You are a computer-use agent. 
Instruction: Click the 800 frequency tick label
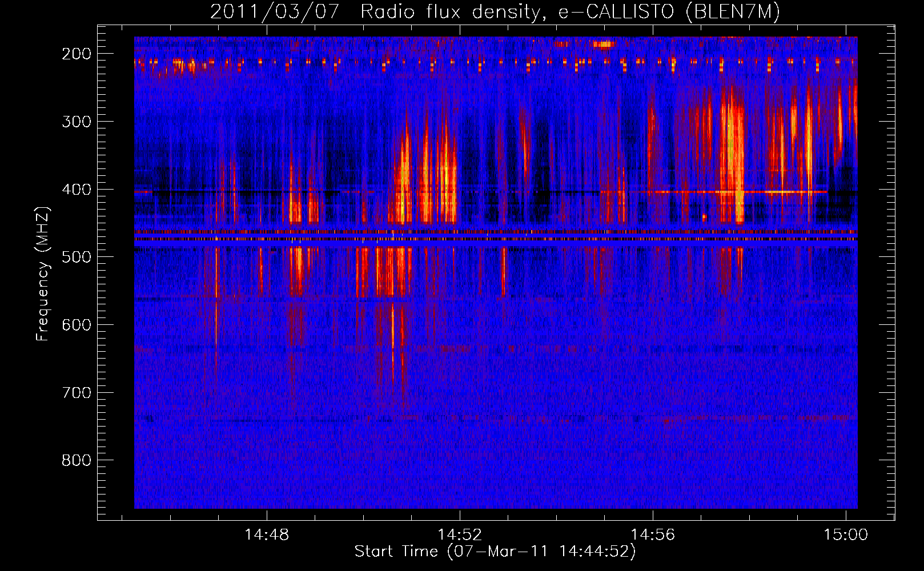point(77,460)
